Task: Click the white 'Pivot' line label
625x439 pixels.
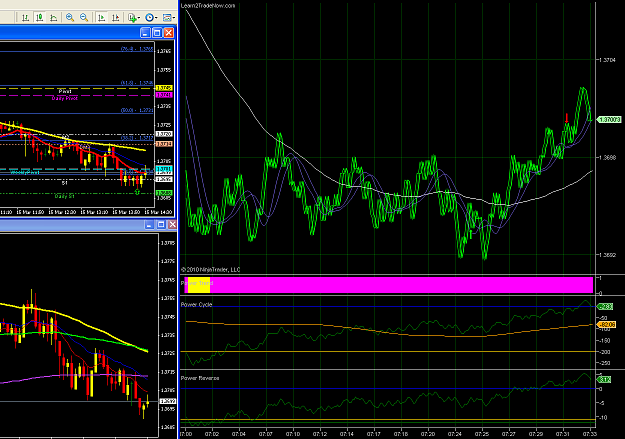Action: (65, 91)
